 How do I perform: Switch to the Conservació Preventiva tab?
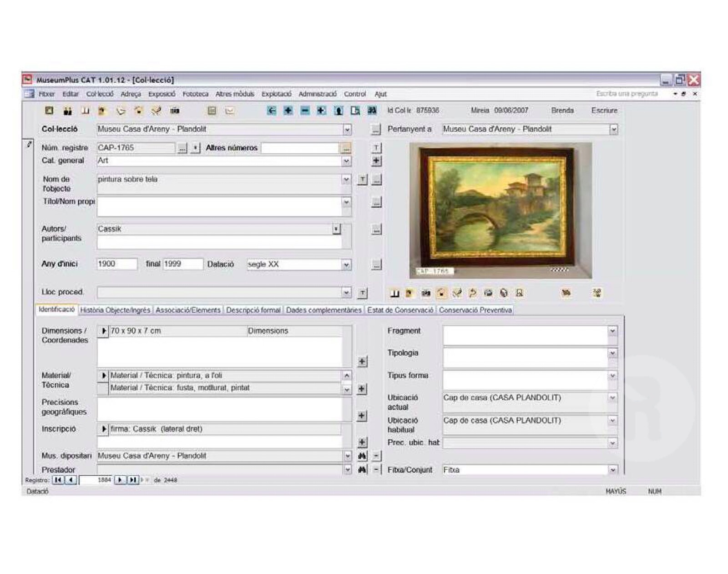click(x=475, y=310)
